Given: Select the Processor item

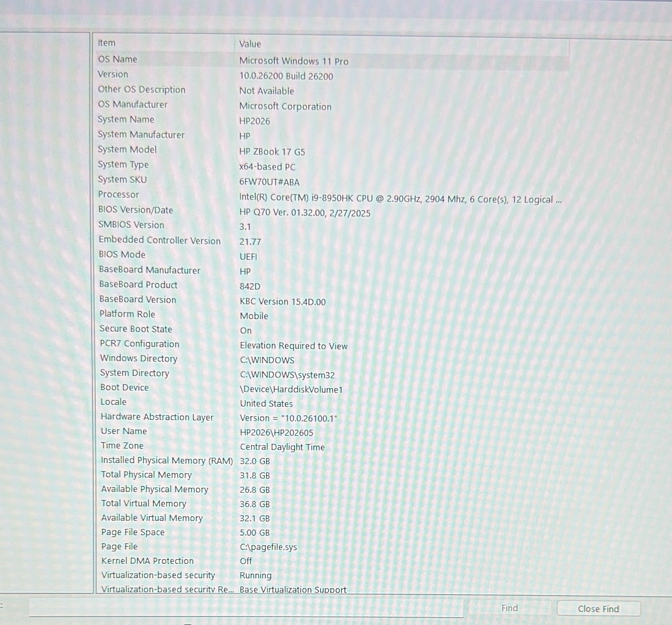Looking at the screenshot, I should tap(118, 194).
